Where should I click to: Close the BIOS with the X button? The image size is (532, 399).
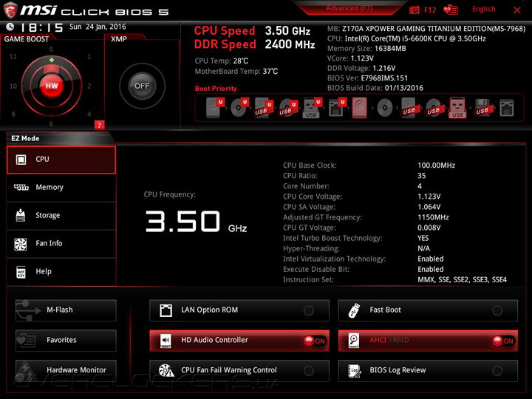(x=517, y=10)
